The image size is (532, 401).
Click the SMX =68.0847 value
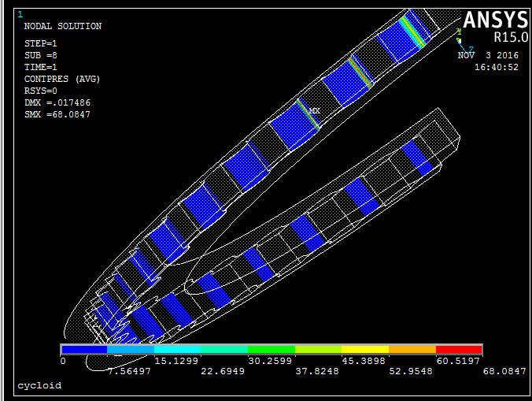pos(57,114)
